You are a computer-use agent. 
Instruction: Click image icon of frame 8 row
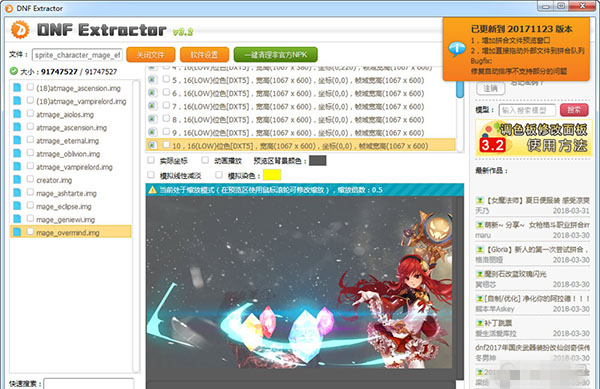point(152,119)
